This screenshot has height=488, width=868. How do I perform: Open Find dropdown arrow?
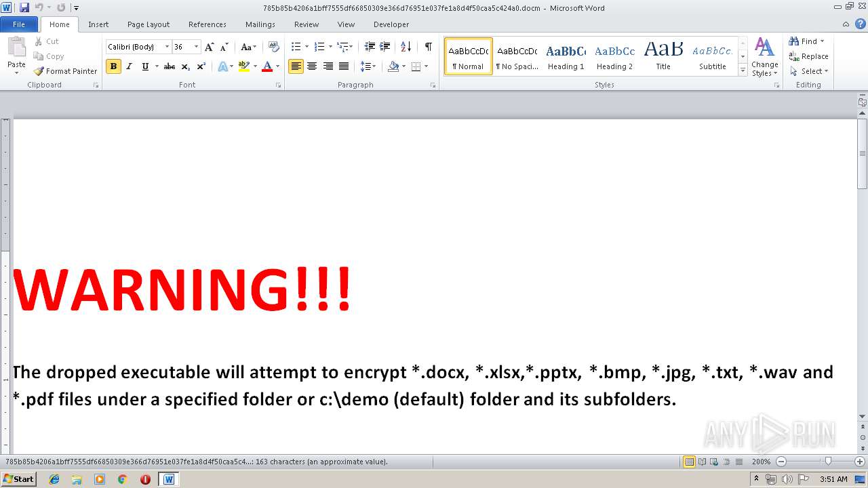823,41
